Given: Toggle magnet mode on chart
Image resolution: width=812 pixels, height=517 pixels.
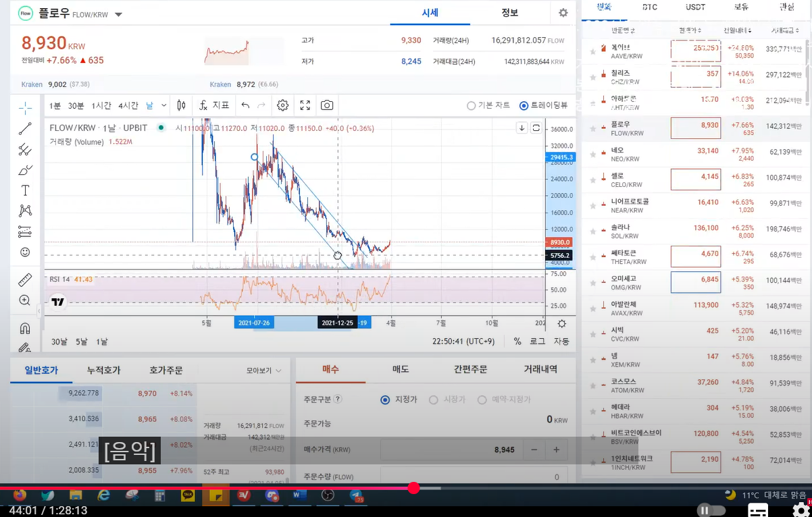Looking at the screenshot, I should tap(25, 329).
